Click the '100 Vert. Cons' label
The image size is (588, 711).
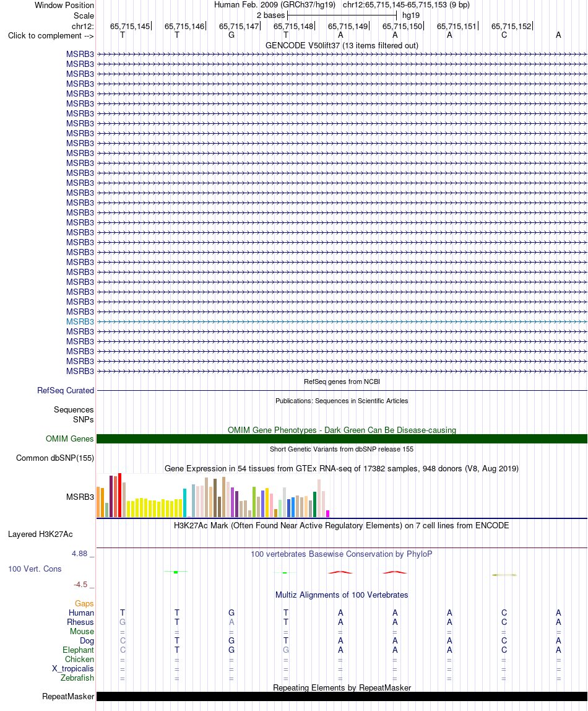35,569
